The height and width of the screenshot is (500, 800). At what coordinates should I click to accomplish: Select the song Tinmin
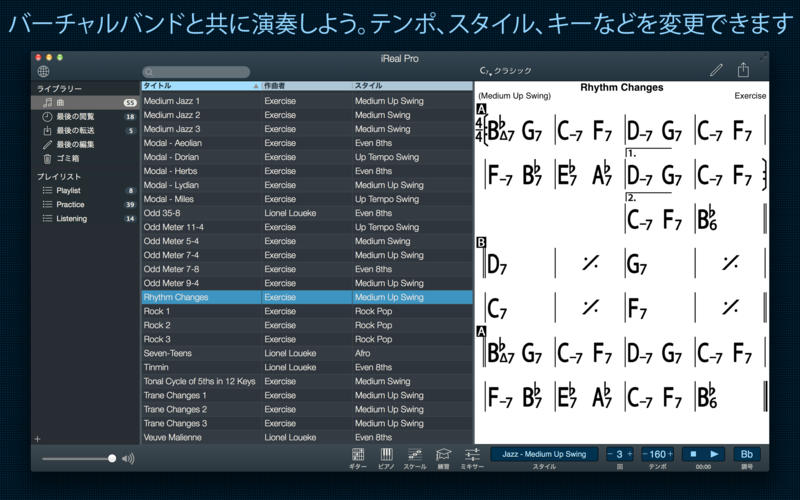click(x=307, y=367)
